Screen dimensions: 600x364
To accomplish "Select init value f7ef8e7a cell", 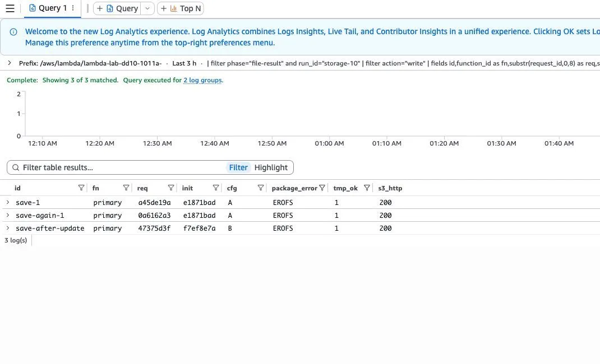I will [200, 228].
